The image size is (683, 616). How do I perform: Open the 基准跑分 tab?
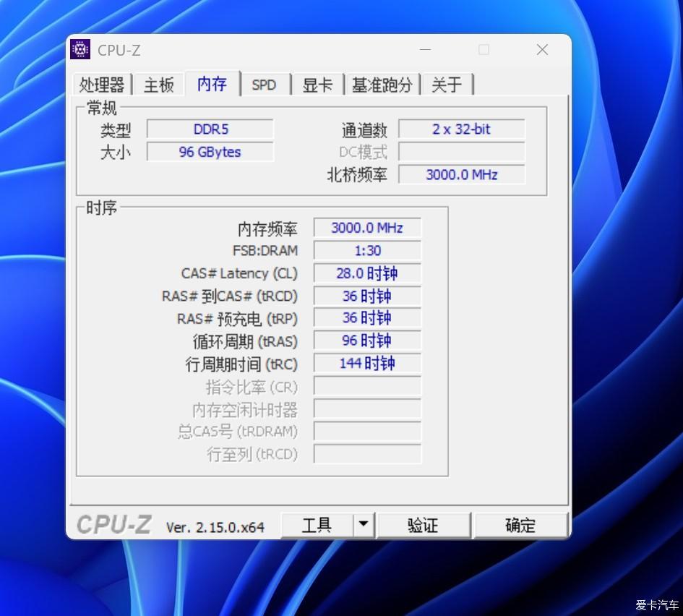point(382,84)
